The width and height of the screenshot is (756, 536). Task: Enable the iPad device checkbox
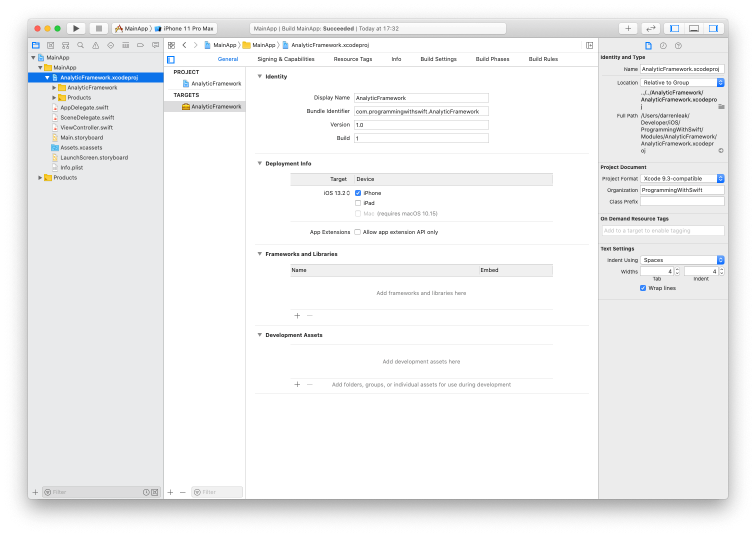[358, 203]
